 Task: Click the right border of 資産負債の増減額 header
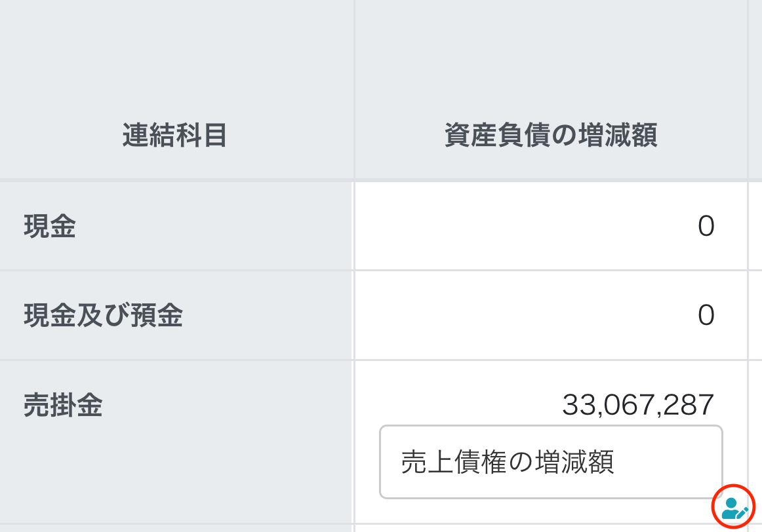[x=748, y=136]
